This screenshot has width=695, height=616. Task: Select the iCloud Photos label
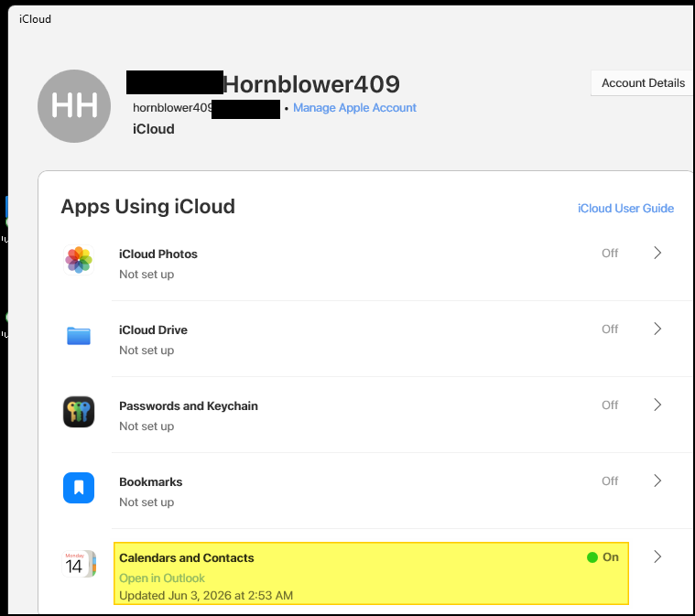(158, 254)
